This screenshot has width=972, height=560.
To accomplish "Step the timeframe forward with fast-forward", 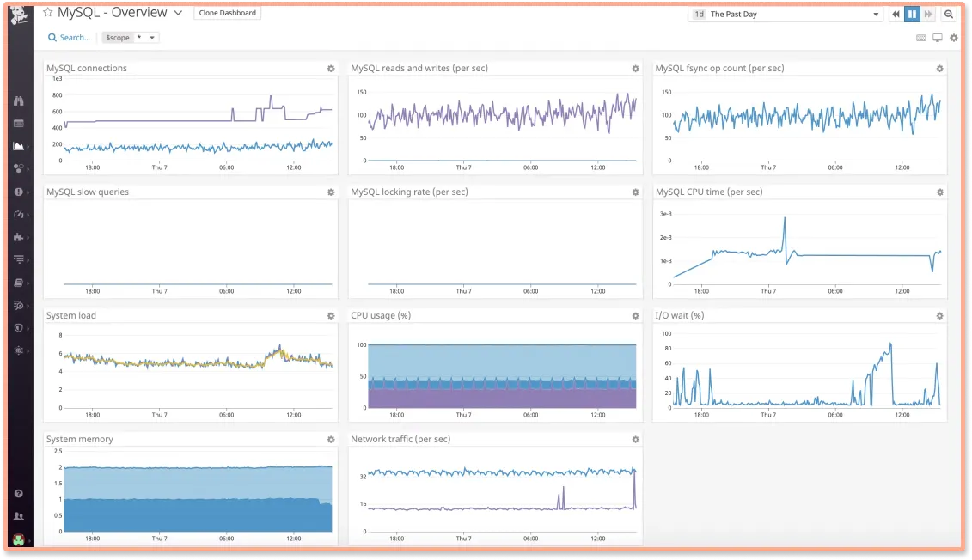I will coord(928,15).
